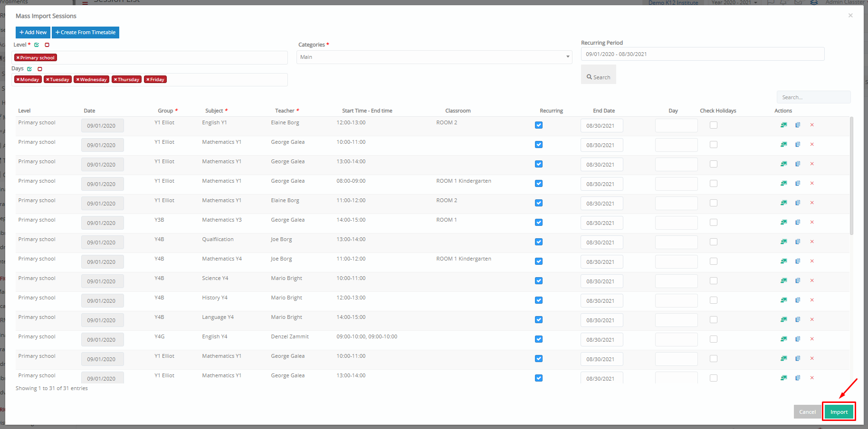The image size is (868, 429).
Task: Click teacher icon in the English Y4 row
Action: 783,339
